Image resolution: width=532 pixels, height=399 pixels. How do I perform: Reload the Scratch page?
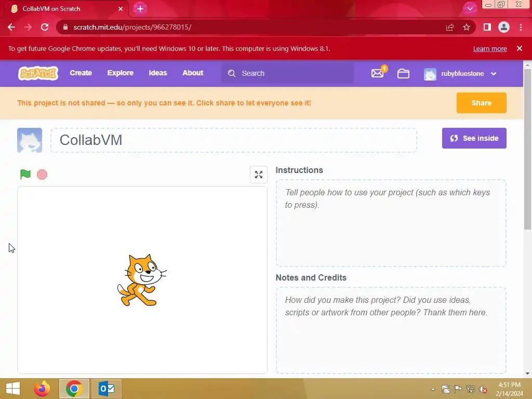pos(45,27)
